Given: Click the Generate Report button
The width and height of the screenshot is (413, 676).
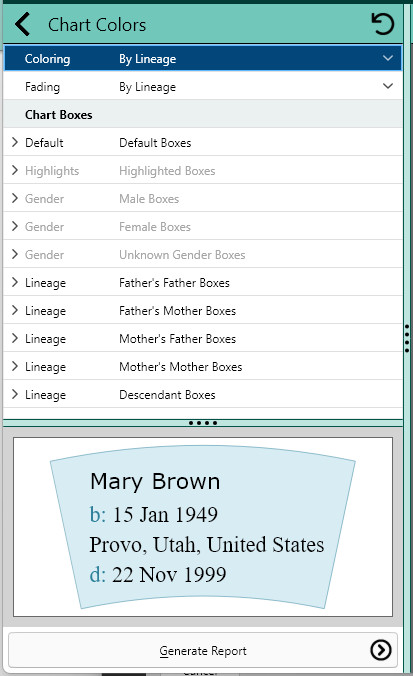Looking at the screenshot, I should [203, 650].
